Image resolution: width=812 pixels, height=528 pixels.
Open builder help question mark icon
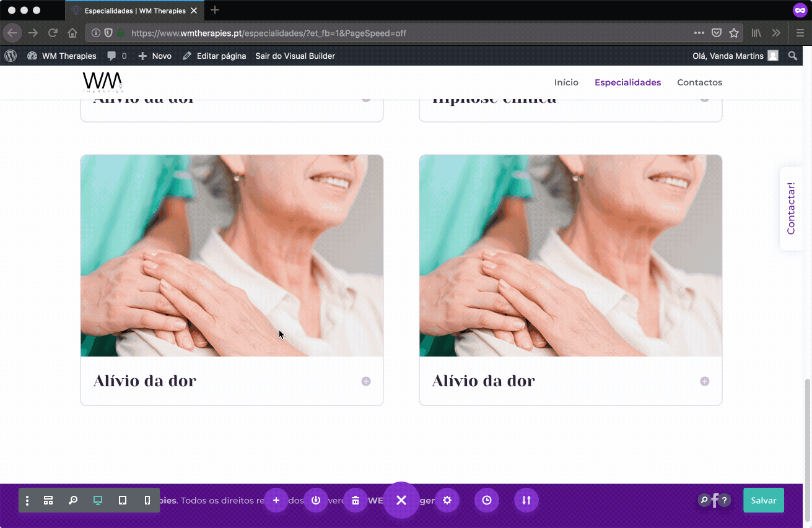pyautogui.click(x=724, y=500)
